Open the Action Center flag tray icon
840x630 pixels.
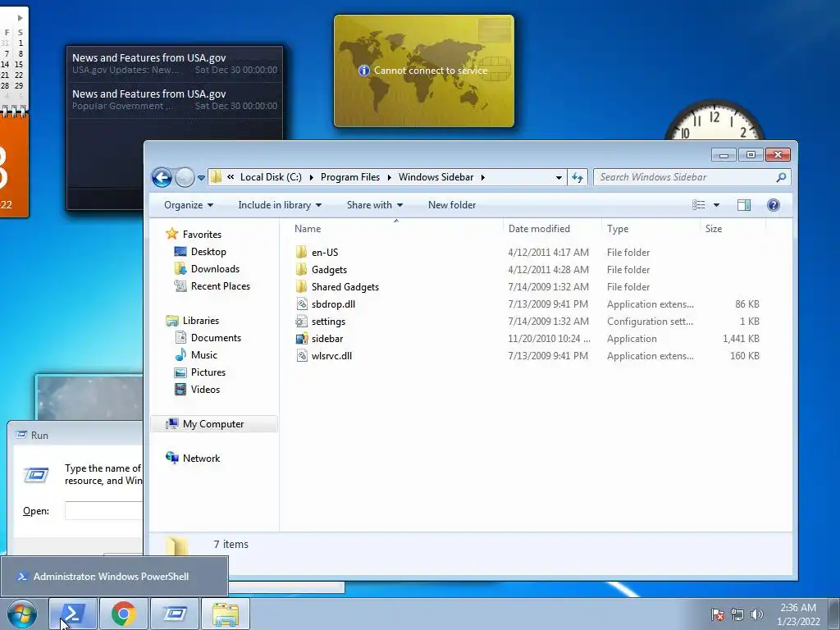tap(718, 614)
